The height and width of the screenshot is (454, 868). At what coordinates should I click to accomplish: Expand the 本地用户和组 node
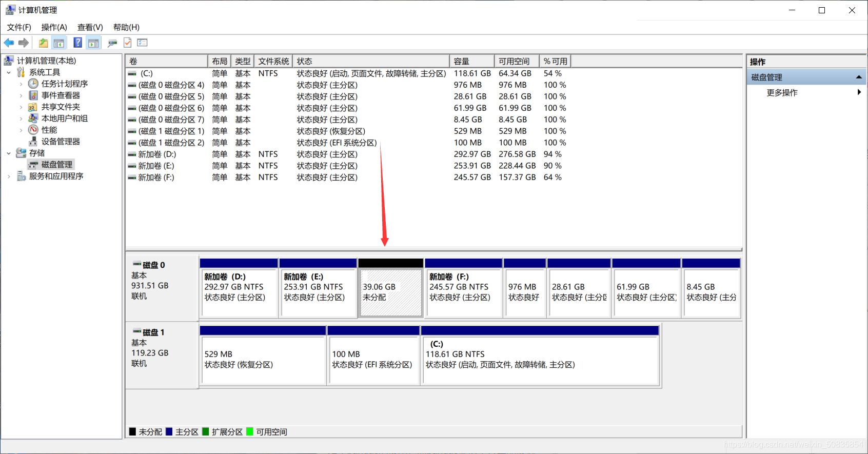click(x=21, y=119)
